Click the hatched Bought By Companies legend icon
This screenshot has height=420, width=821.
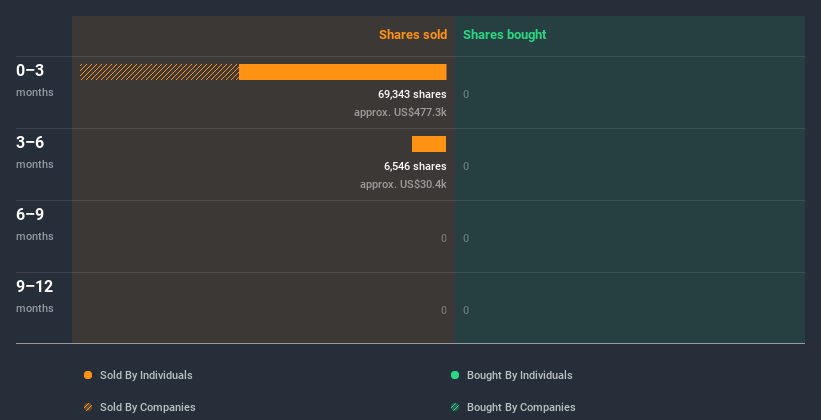[455, 407]
